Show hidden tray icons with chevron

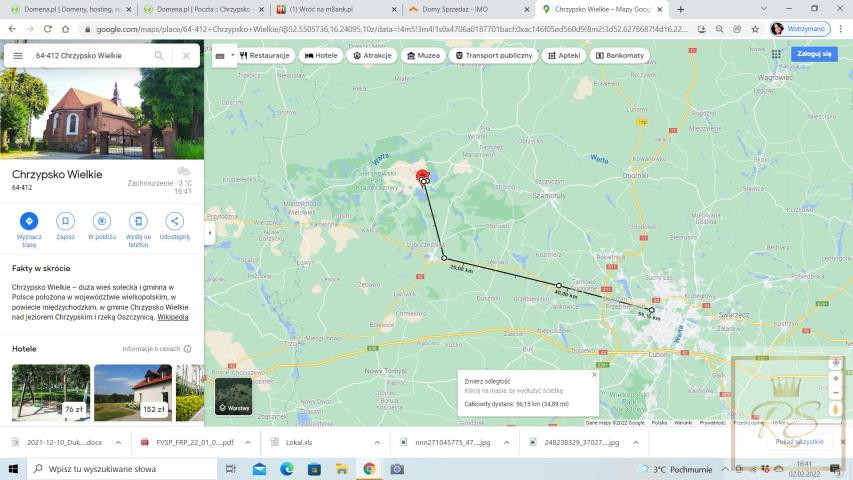coord(725,469)
